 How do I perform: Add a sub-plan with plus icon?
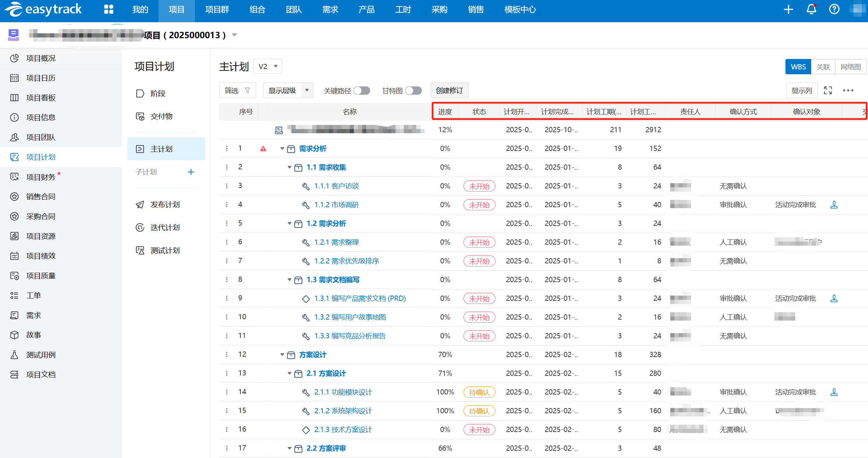[x=191, y=172]
